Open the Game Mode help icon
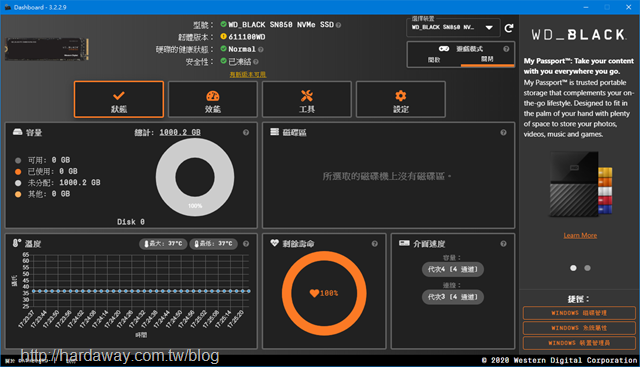640x367 pixels. (x=506, y=49)
